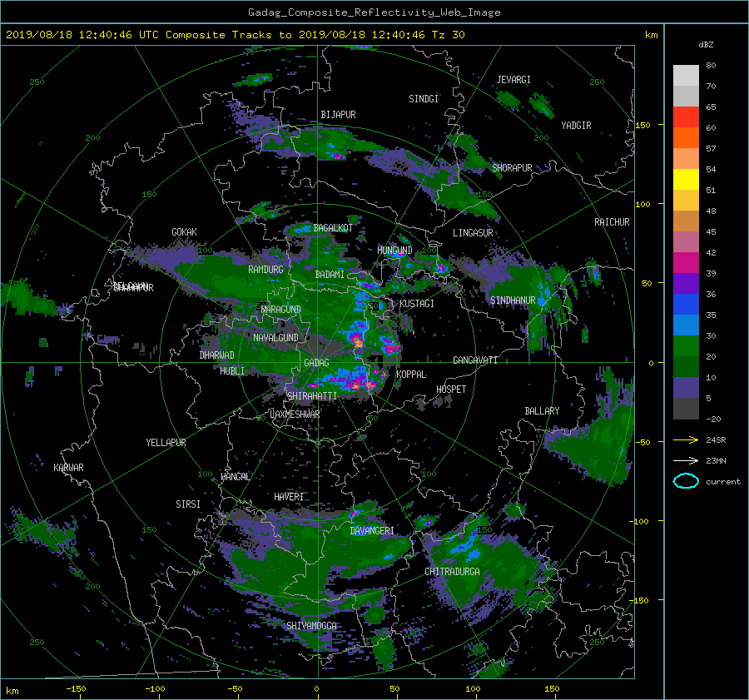The image size is (749, 700).
Task: Click the BADAMI city label
Action: click(330, 275)
